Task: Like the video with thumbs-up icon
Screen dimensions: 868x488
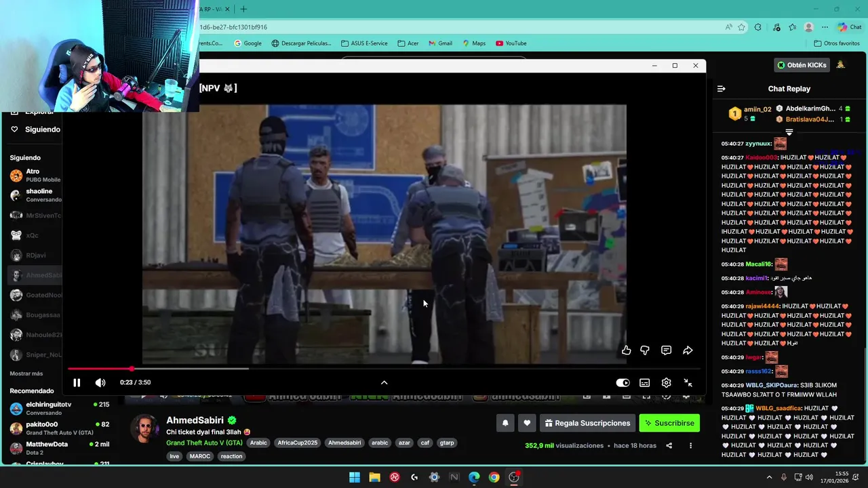Action: pyautogui.click(x=626, y=350)
